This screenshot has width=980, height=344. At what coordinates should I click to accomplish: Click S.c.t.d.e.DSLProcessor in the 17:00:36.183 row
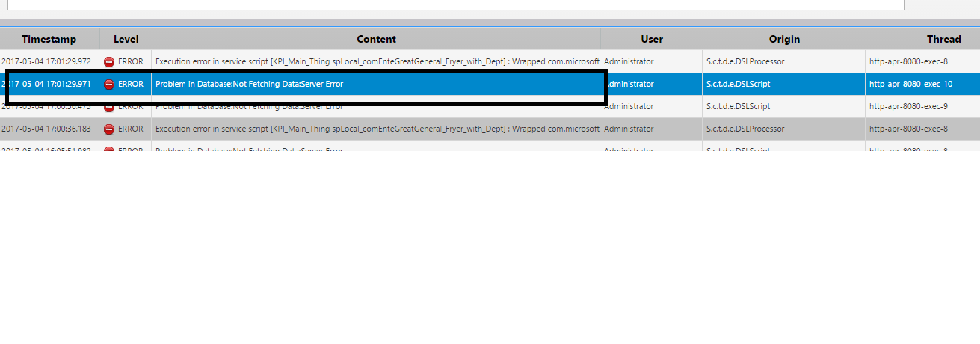745,129
